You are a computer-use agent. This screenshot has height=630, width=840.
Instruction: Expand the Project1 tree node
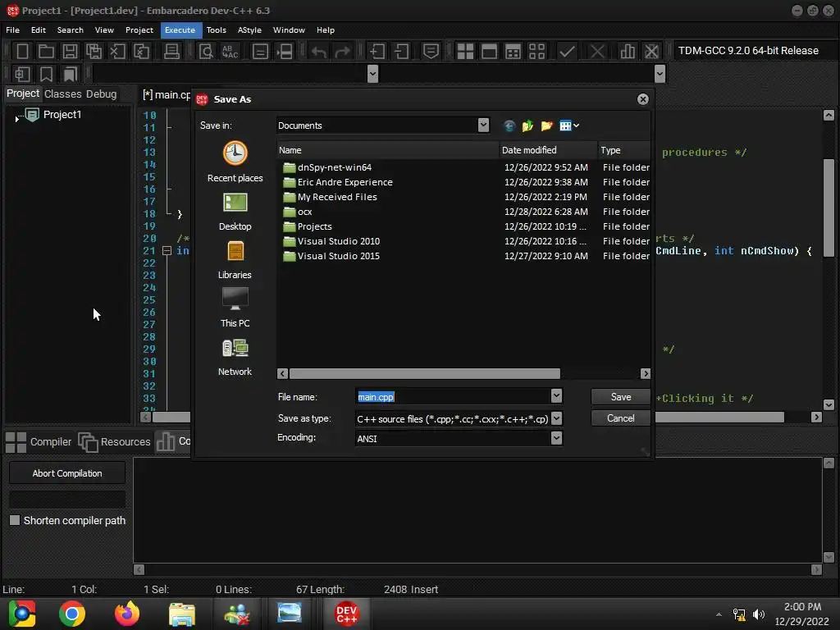click(17, 118)
